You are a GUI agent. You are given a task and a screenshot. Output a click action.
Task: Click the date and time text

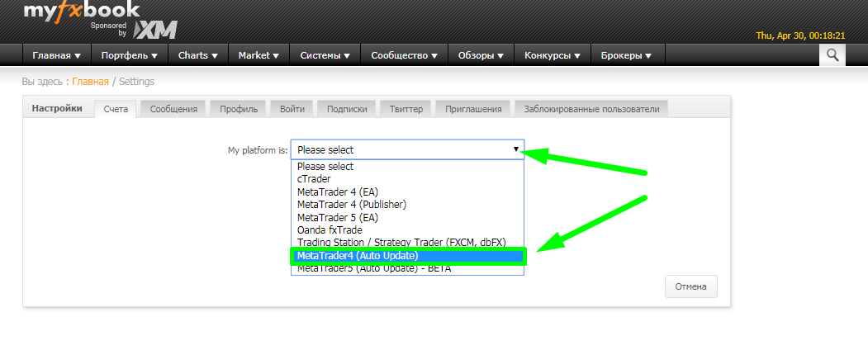coord(800,35)
